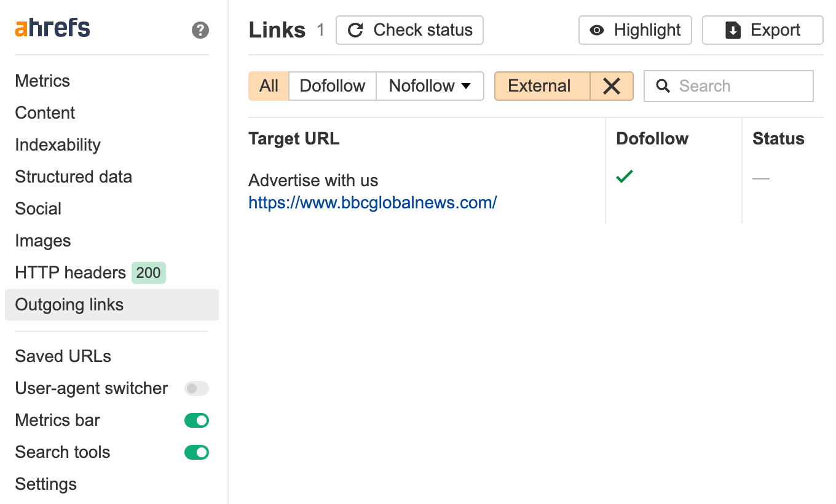Open the bbcglobalnews.com target URL link
This screenshot has width=836, height=504.
pyautogui.click(x=373, y=202)
